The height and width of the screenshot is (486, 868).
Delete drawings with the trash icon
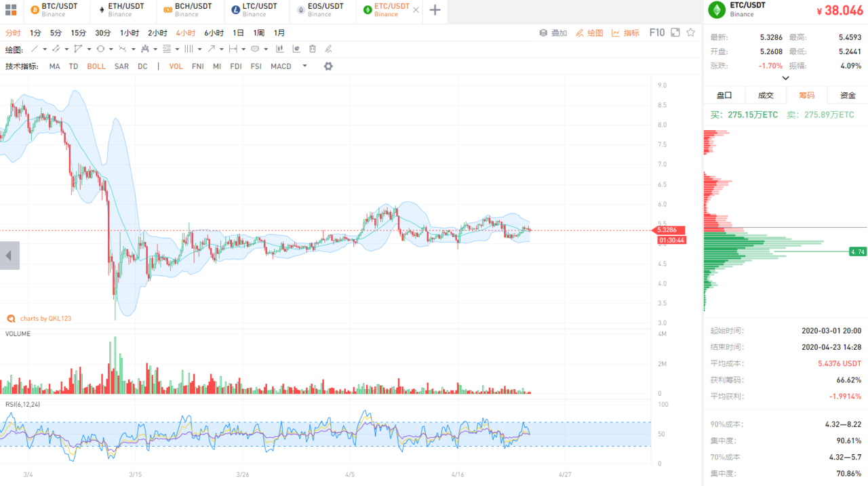click(x=313, y=49)
